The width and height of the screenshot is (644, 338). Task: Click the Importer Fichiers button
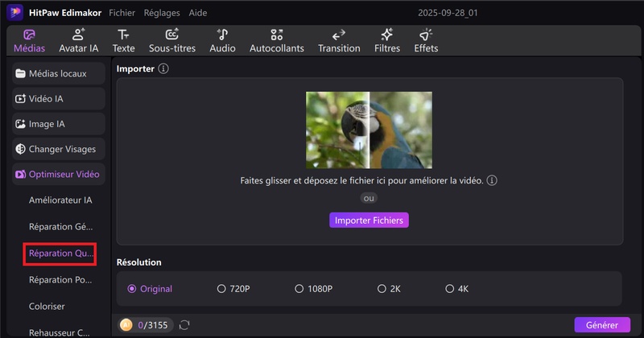tap(369, 221)
